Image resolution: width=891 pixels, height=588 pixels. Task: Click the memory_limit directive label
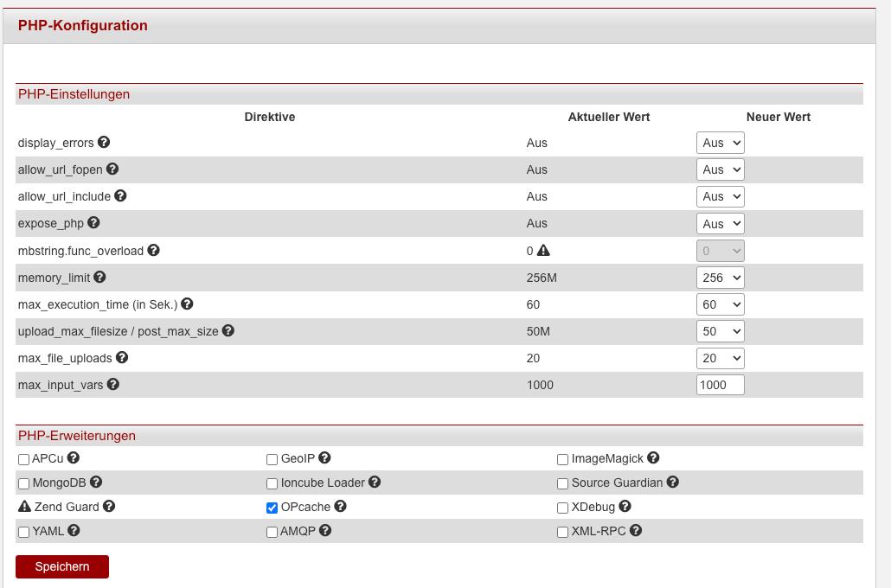54,278
